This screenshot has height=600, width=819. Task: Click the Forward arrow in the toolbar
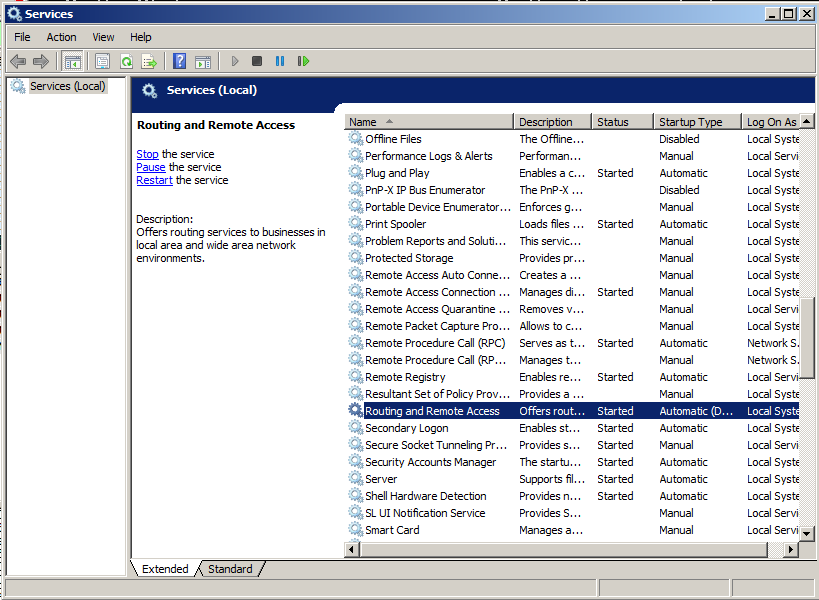click(x=41, y=61)
